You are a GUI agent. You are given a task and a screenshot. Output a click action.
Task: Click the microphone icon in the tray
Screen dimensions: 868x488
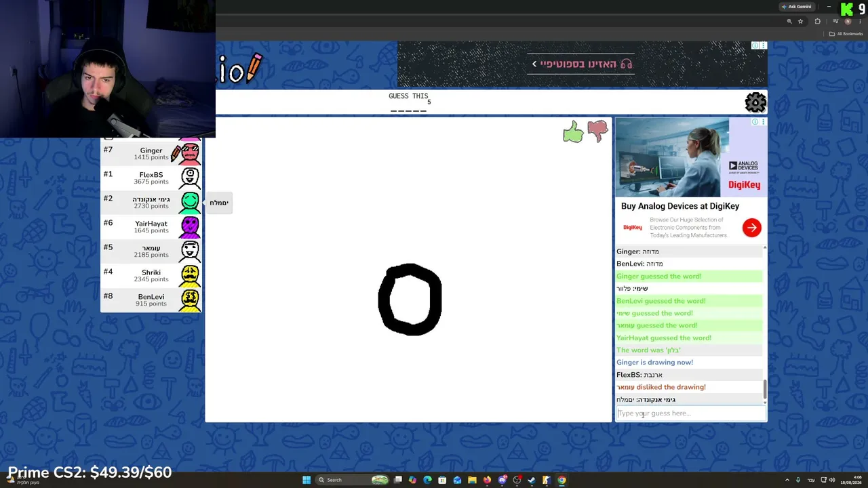(798, 480)
